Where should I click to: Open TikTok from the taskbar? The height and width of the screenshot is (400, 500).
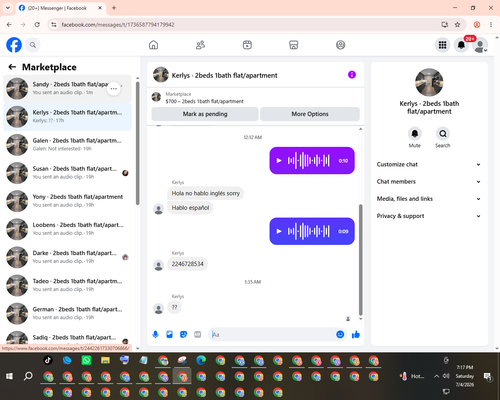pyautogui.click(x=48, y=360)
